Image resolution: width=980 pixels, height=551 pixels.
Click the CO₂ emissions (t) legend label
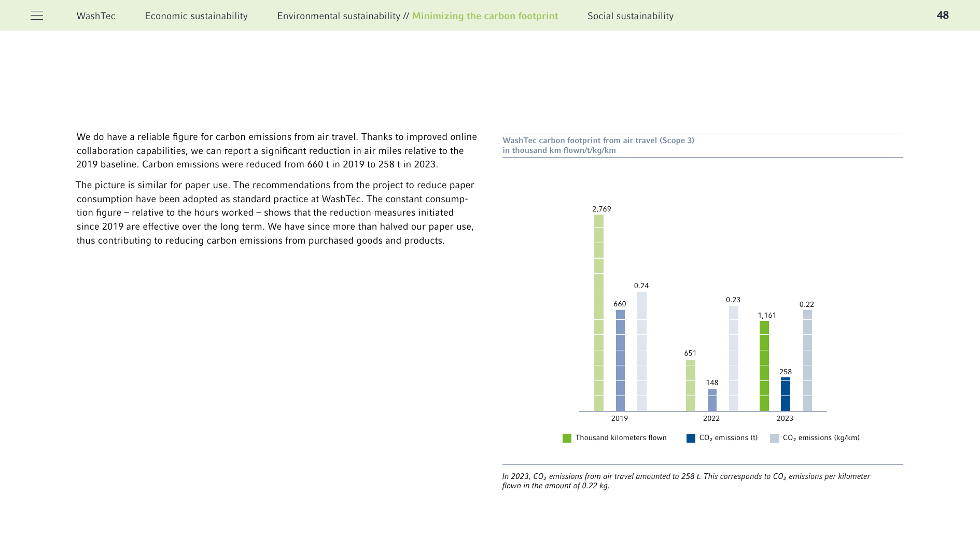728,438
